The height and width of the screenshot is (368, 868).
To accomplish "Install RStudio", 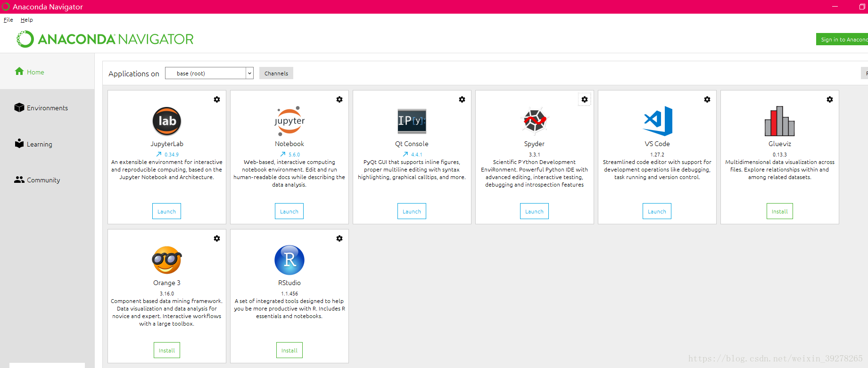I will [289, 350].
